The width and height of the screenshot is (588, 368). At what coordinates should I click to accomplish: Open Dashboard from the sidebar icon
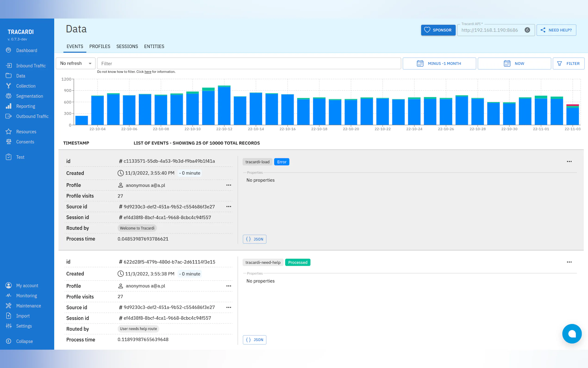pos(9,50)
